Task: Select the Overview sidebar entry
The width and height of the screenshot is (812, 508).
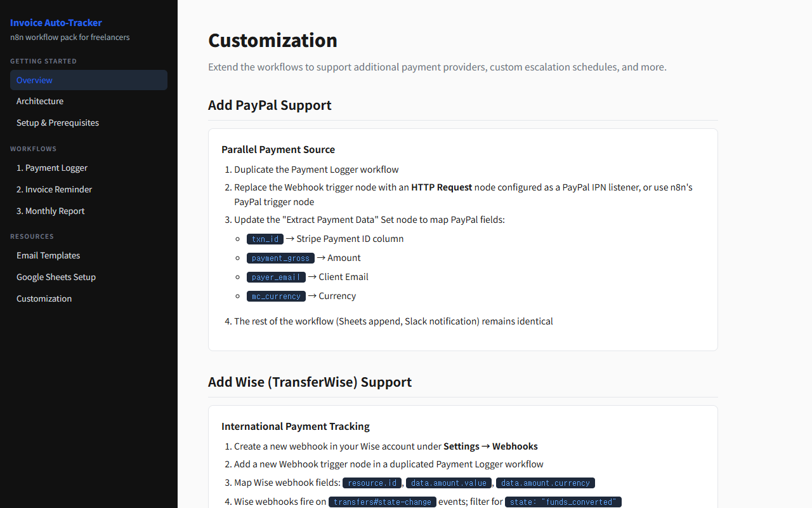Action: click(34, 80)
